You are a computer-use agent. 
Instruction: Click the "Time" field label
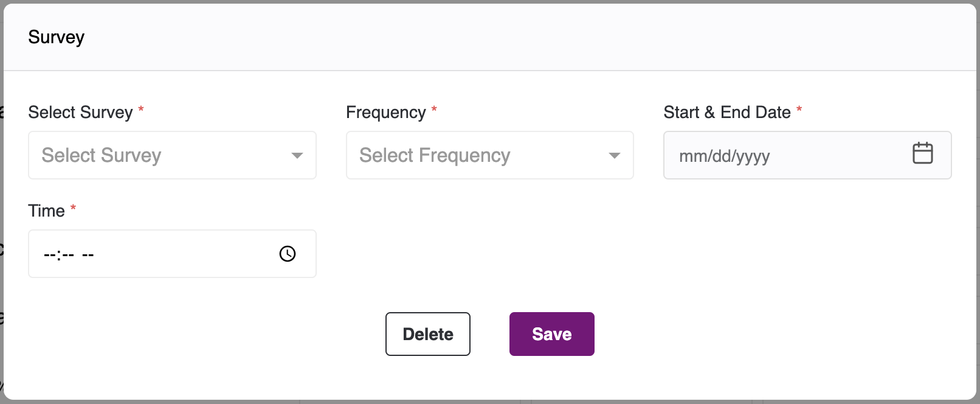pyautogui.click(x=46, y=211)
